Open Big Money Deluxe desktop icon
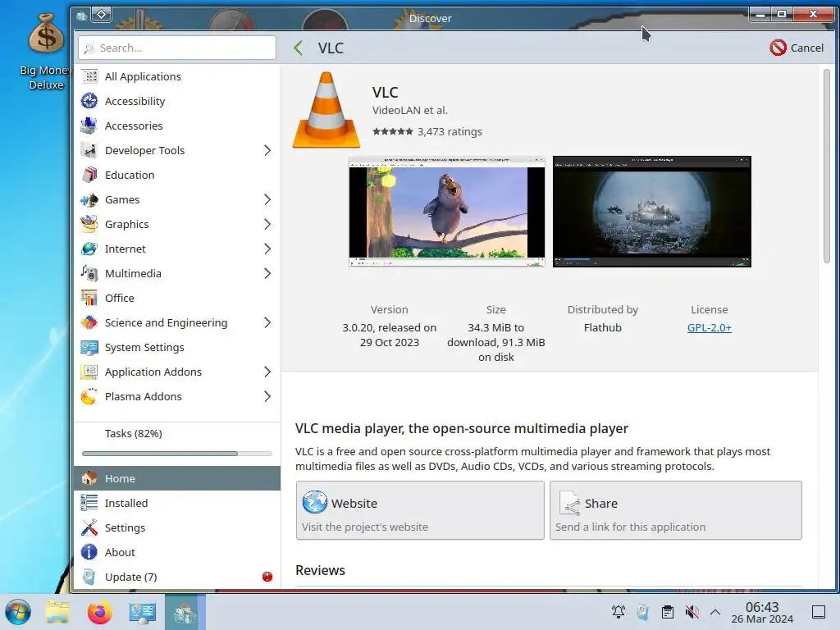The height and width of the screenshot is (630, 840). pyautogui.click(x=46, y=51)
